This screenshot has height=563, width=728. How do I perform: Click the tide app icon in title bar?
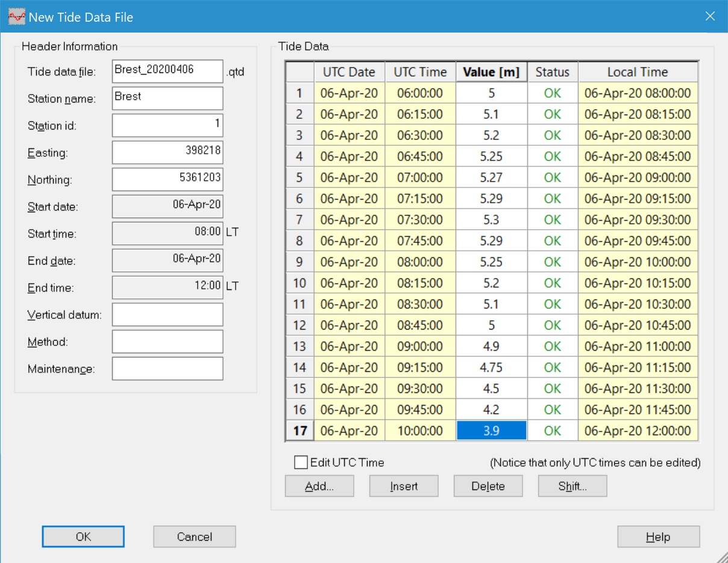pyautogui.click(x=16, y=16)
